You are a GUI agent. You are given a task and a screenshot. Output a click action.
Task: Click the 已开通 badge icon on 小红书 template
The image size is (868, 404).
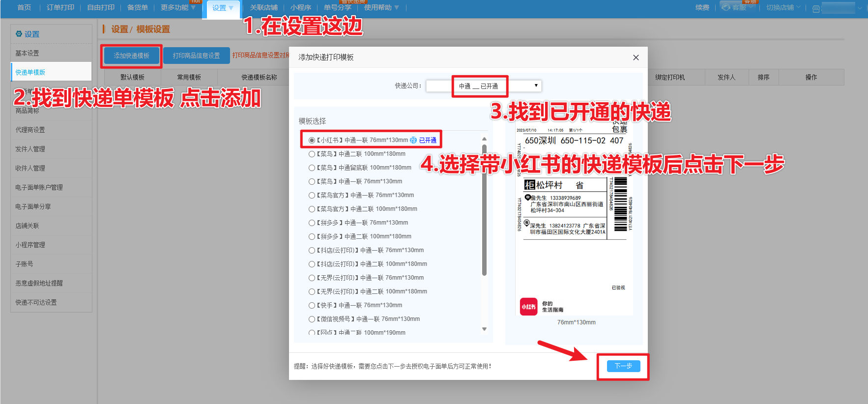[413, 140]
